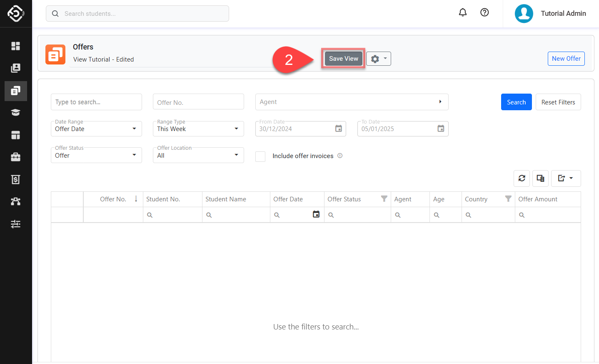Open the Offer Location dropdown
The height and width of the screenshot is (364, 599).
(x=198, y=155)
